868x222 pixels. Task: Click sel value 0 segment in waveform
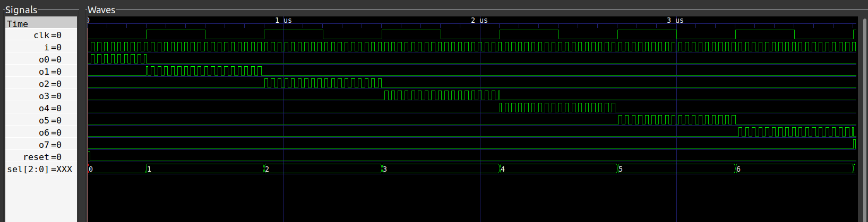[x=117, y=169]
